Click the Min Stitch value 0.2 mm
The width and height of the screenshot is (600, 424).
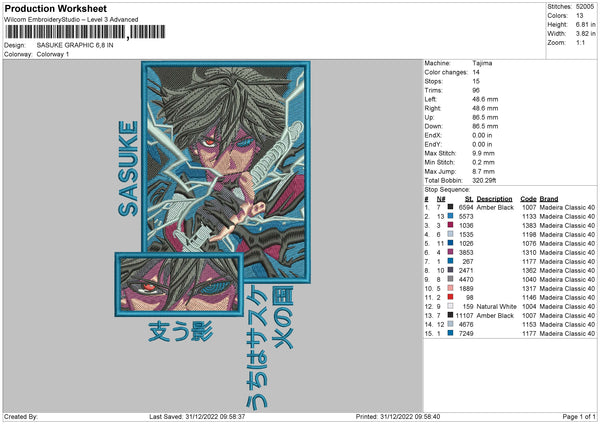[x=483, y=162]
